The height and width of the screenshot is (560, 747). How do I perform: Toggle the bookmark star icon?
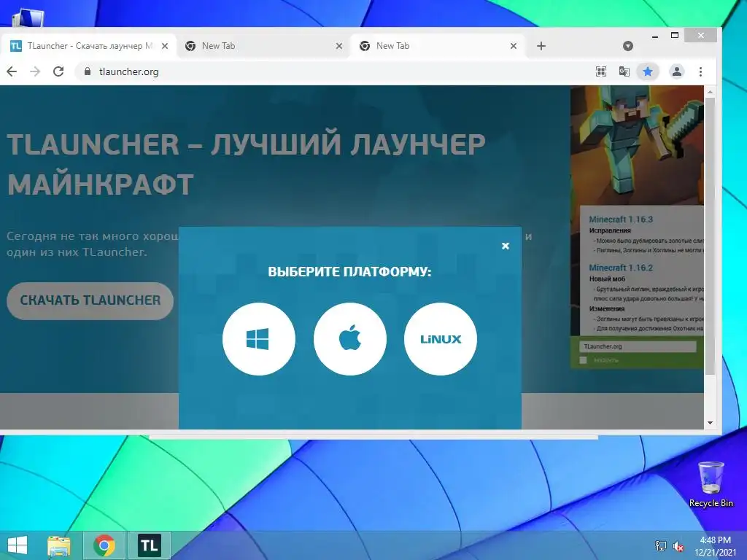pos(648,71)
